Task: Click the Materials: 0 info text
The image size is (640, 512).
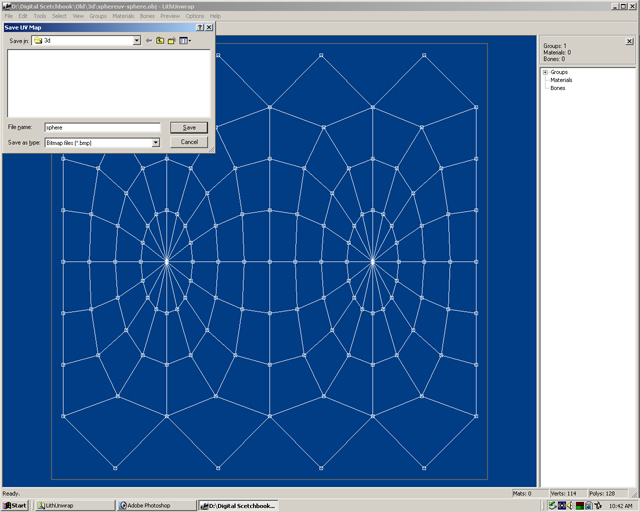Action: (557, 52)
